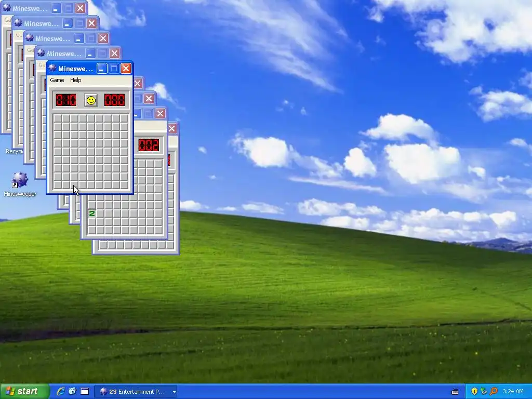Image resolution: width=532 pixels, height=399 pixels.
Task: Click the Show Desktop quick launch icon
Action: click(x=85, y=391)
